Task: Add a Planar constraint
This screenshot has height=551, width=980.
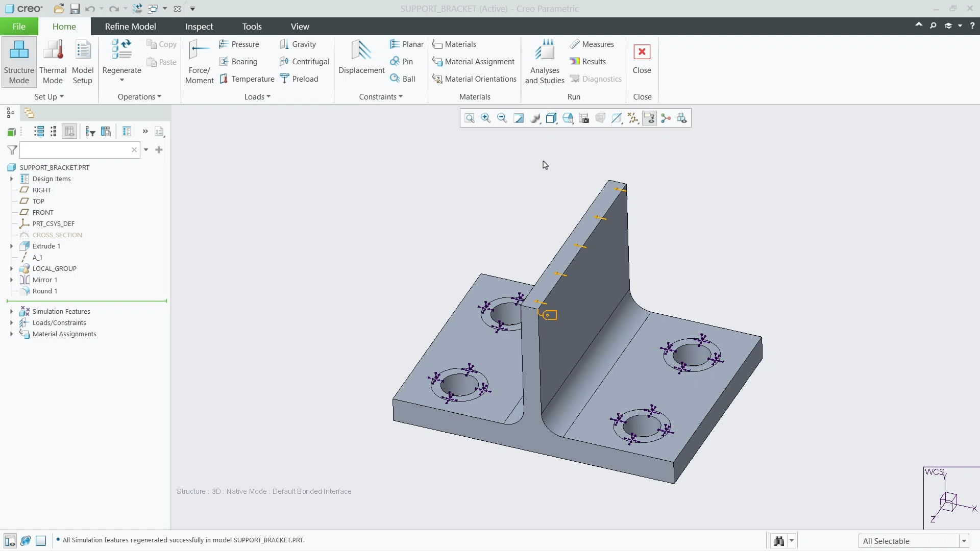Action: [x=407, y=44]
